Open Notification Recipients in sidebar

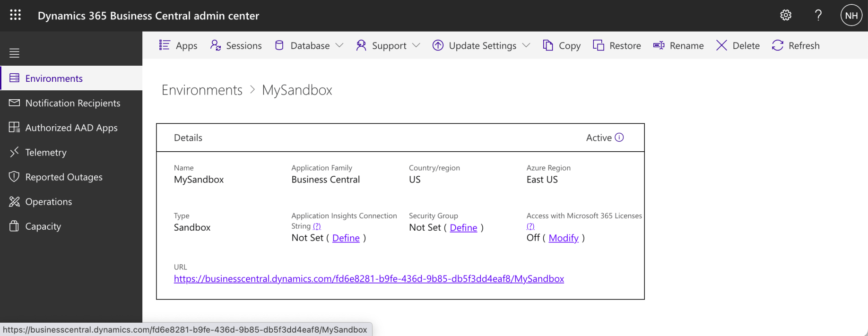click(73, 103)
